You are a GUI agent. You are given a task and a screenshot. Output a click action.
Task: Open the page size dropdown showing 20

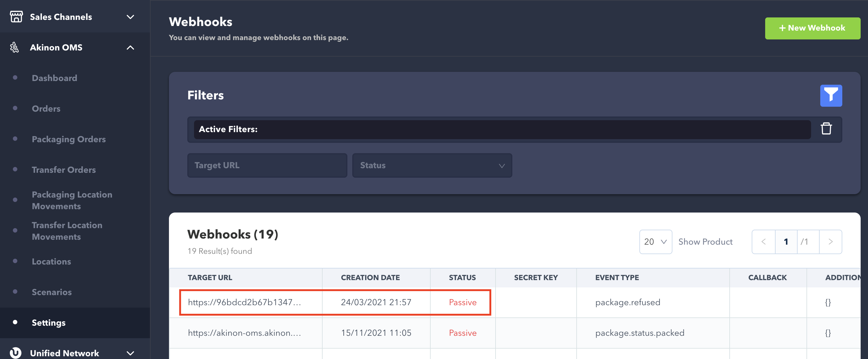tap(655, 242)
